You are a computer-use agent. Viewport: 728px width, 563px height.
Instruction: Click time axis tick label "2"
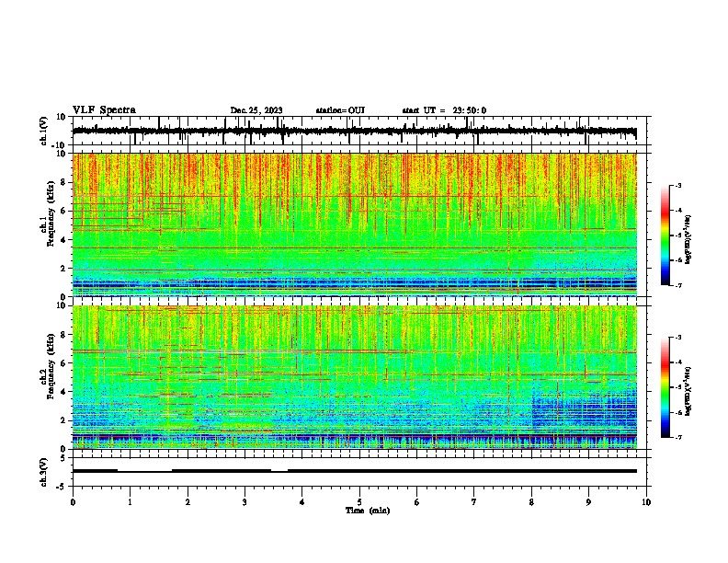click(x=188, y=502)
